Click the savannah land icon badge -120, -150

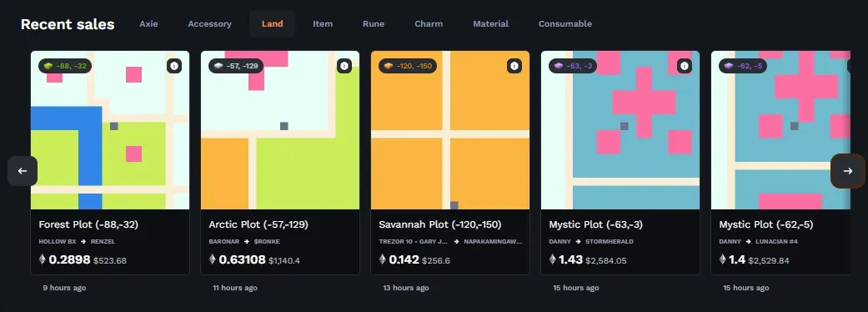[x=408, y=66]
